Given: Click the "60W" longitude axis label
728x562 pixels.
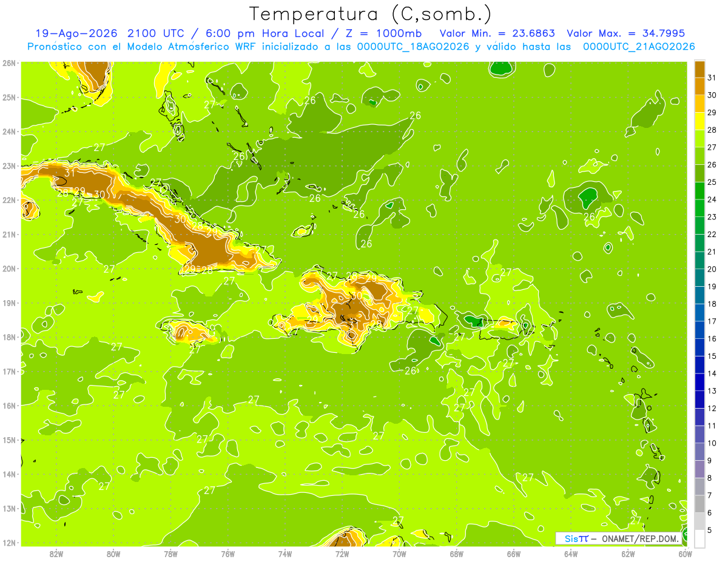Looking at the screenshot, I should pos(685,554).
